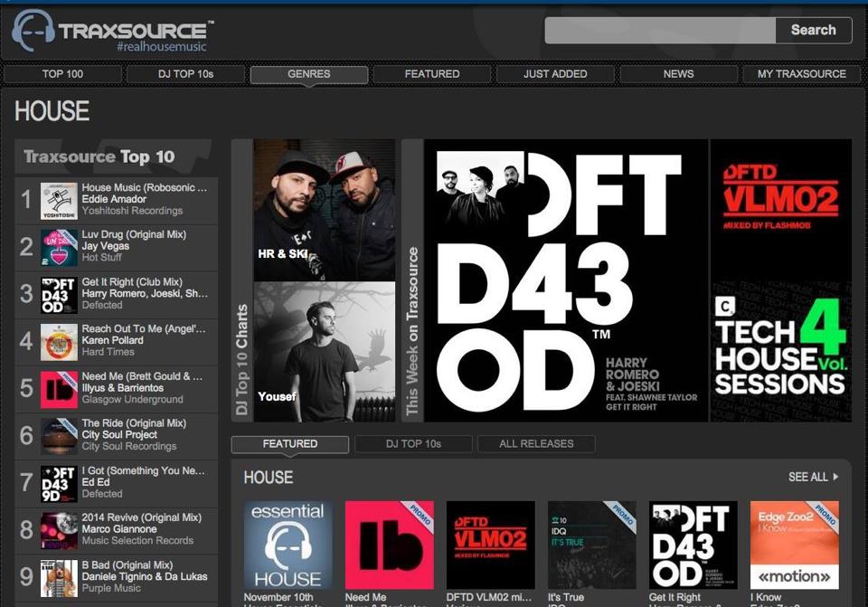868x607 pixels.
Task: Open artist link Karen Pollard
Action: click(x=112, y=341)
